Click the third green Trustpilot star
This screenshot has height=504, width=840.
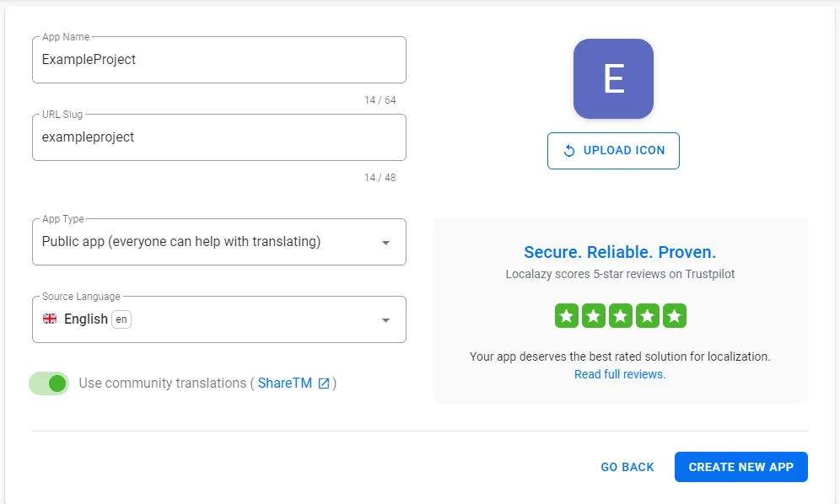click(621, 316)
